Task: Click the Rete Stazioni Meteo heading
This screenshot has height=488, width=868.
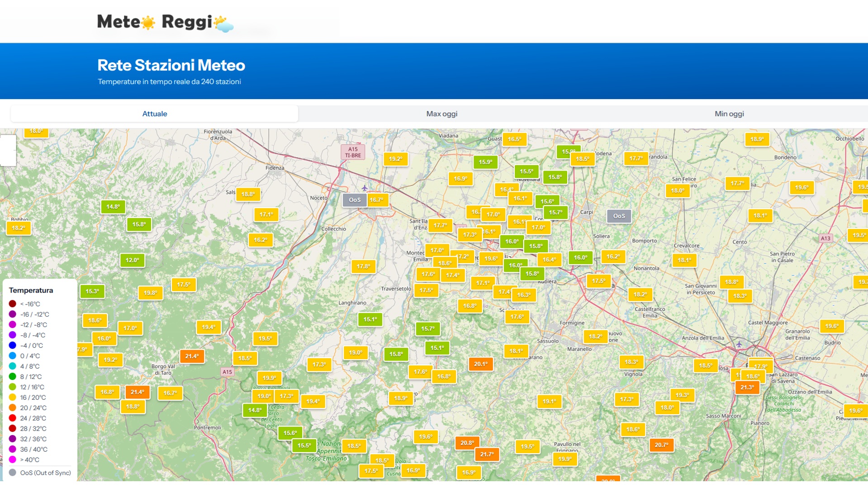Action: point(171,66)
